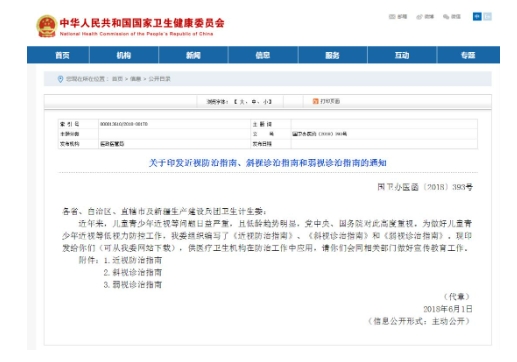This screenshot has height=362, width=517.
Task: Open the 新闻 navigation tab
Action: click(x=193, y=55)
